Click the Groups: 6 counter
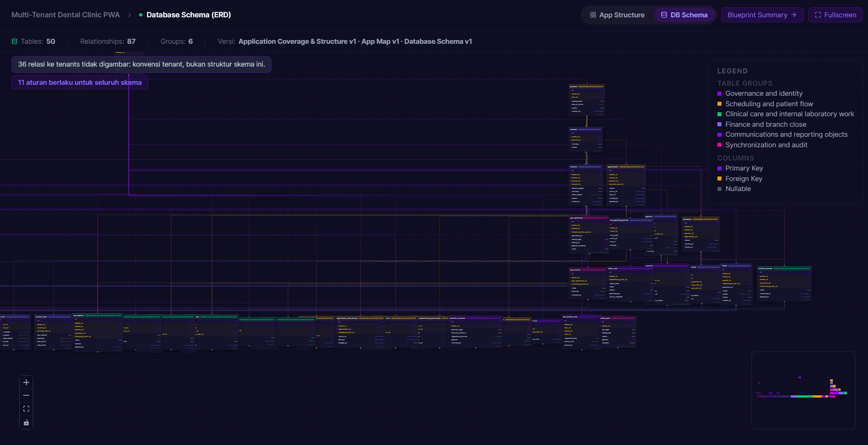Viewport: 868px width, 445px height. tap(177, 41)
